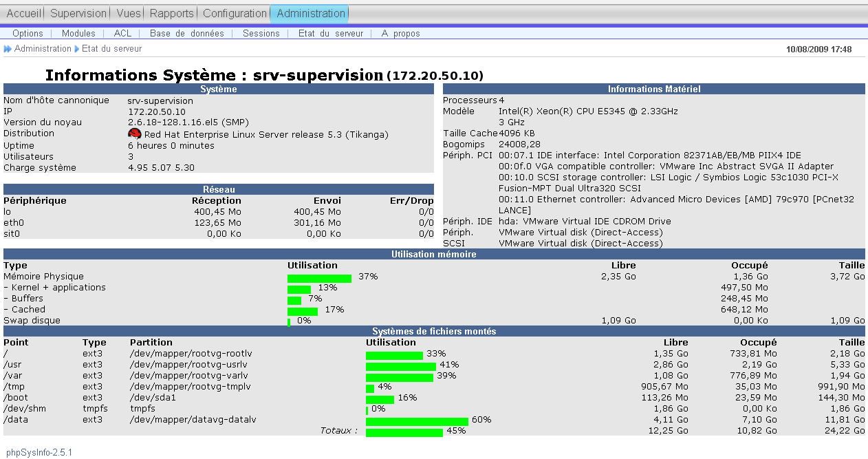This screenshot has height=459, width=868.
Task: Click the phpSysInfo-2.5.1 footer link
Action: [x=39, y=452]
